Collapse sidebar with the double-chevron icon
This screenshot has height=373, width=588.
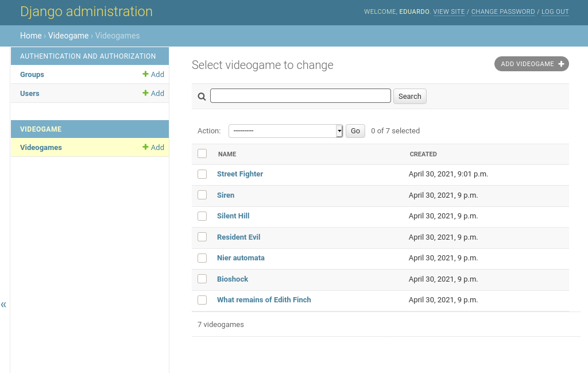click(x=3, y=305)
